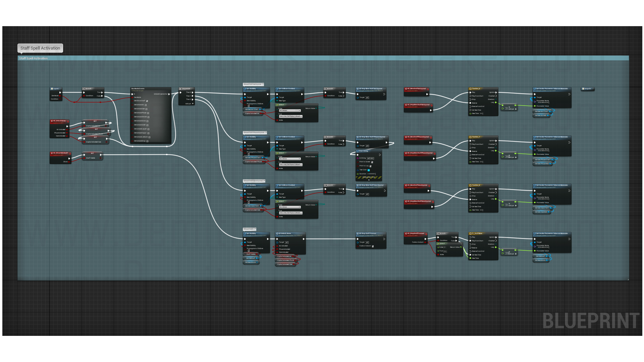Click the Inputs node icon
Screen dimensions: 644x362
[x=52, y=89]
